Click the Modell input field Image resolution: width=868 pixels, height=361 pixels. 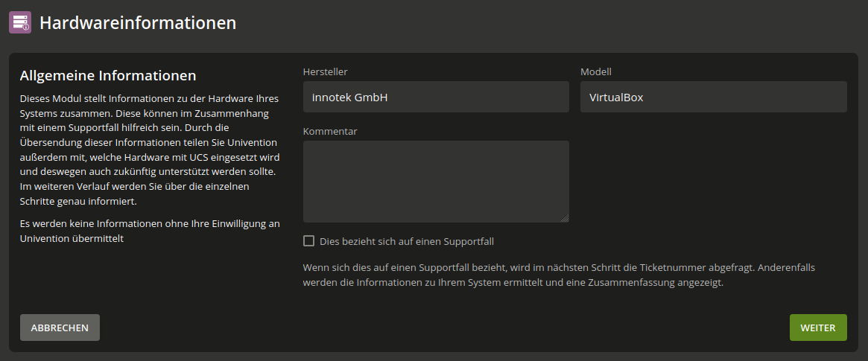[714, 97]
